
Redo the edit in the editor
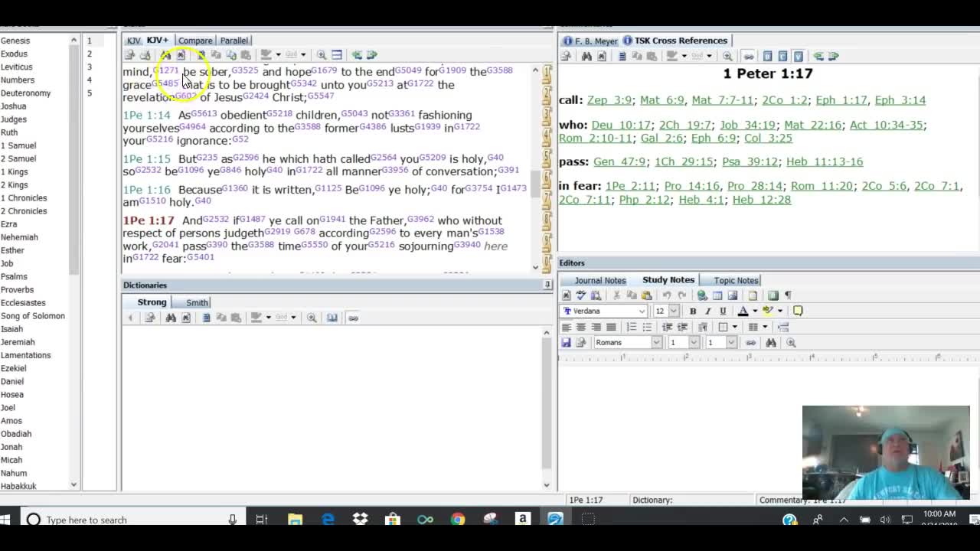click(x=681, y=295)
